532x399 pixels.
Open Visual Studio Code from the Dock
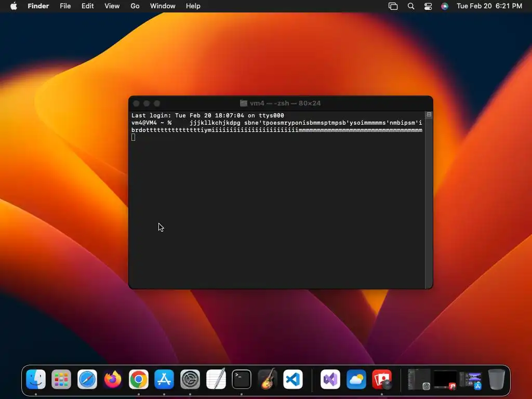(293, 379)
